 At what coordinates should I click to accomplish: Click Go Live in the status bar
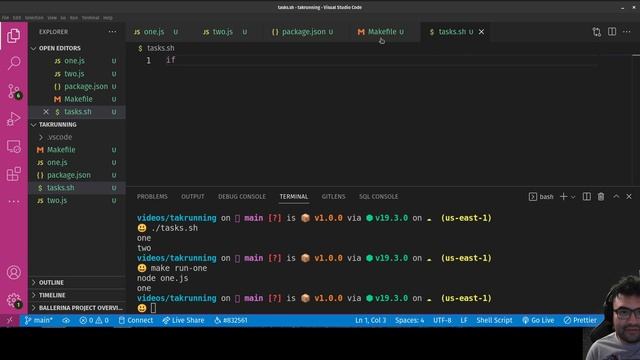click(538, 320)
